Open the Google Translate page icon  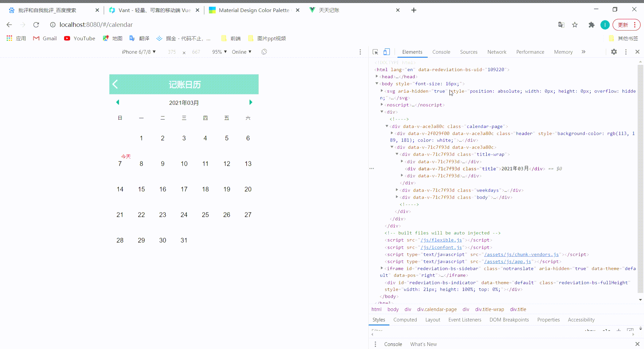(x=561, y=25)
